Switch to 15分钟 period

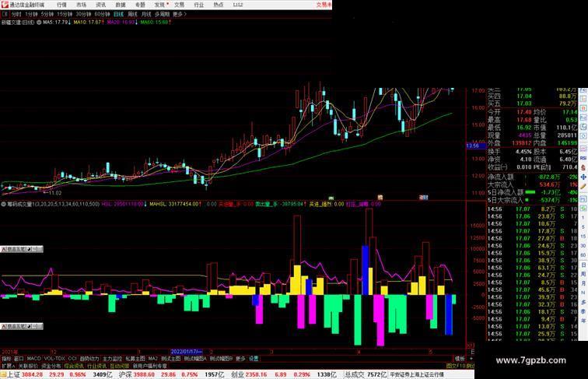pos(65,14)
